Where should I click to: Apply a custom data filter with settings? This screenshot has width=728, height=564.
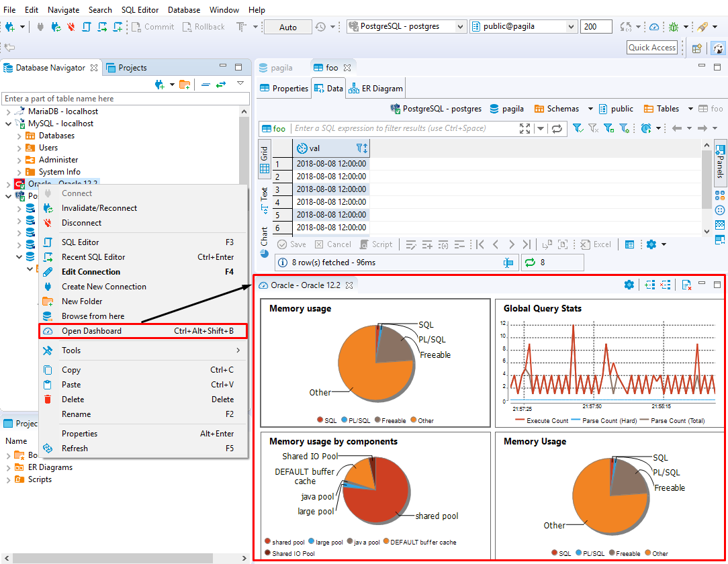[x=623, y=128]
